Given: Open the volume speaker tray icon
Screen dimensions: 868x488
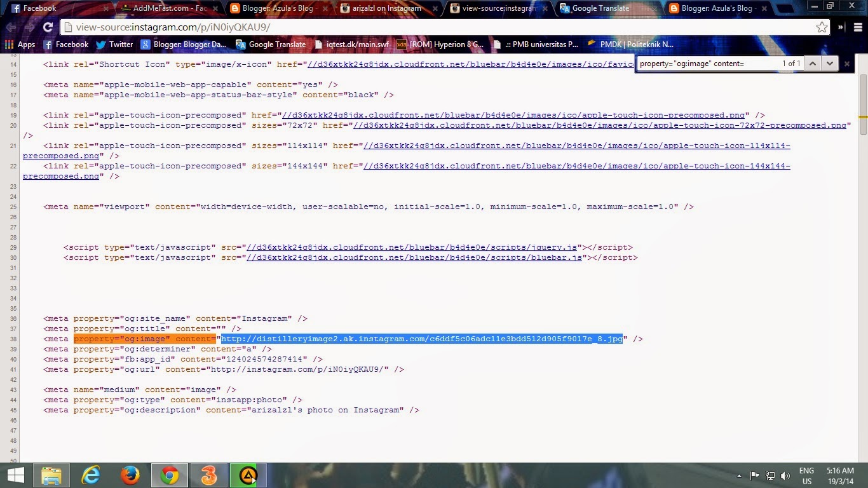Looking at the screenshot, I should point(785,475).
